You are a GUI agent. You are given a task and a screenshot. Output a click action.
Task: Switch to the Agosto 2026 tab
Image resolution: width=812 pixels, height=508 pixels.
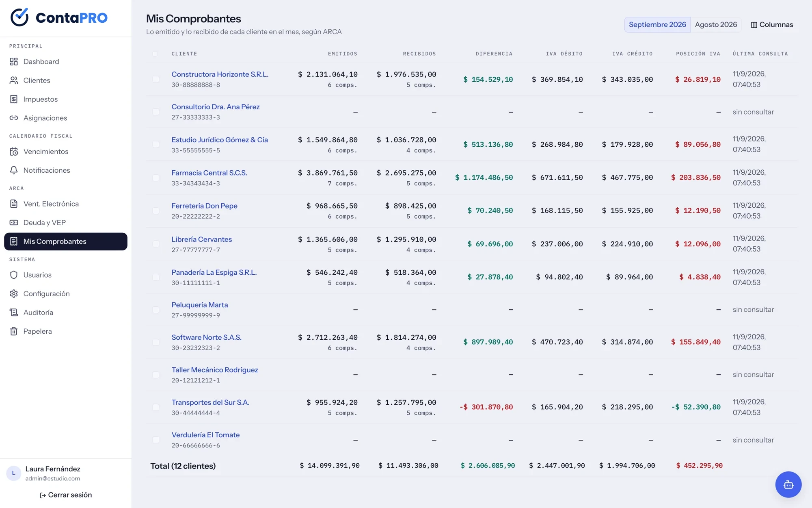point(716,25)
